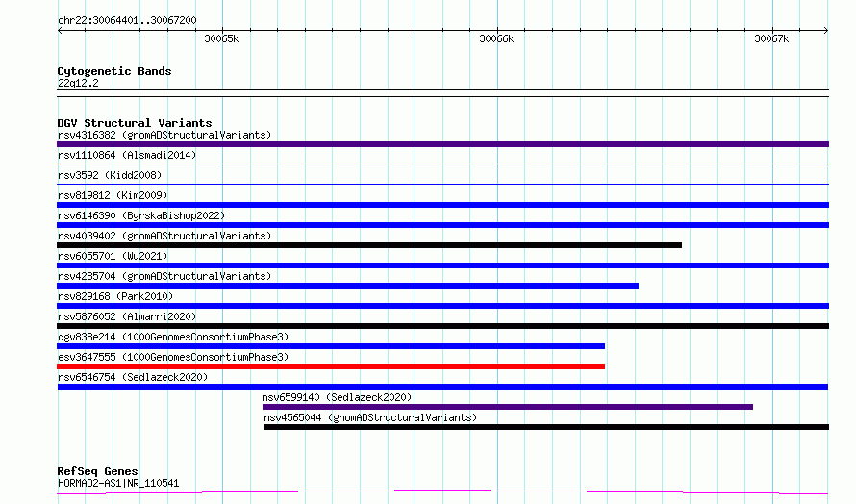Open nsv819812 (Kim2009) variant label
This screenshot has height=504, width=856.
pos(113,195)
